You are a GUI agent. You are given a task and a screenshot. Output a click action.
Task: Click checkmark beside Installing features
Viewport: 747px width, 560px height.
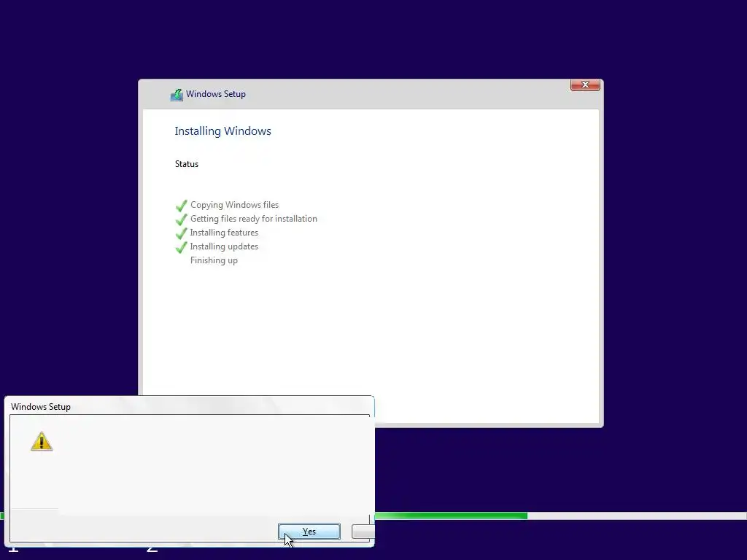click(181, 233)
